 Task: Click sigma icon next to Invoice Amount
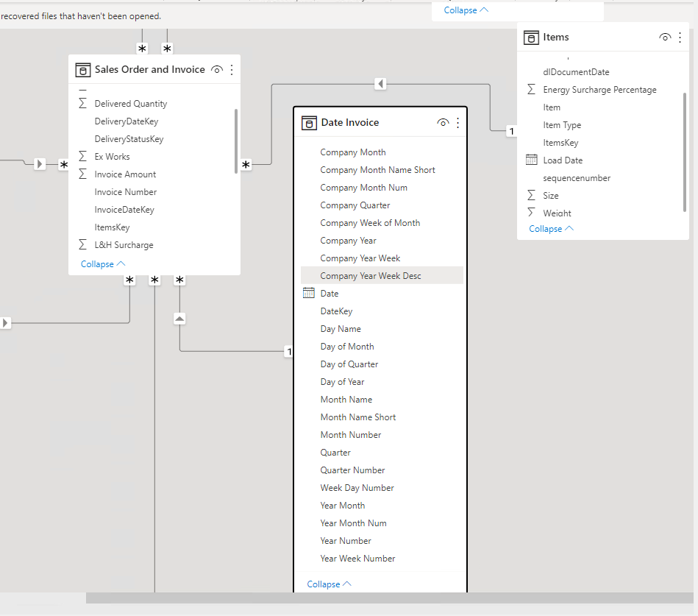click(83, 174)
